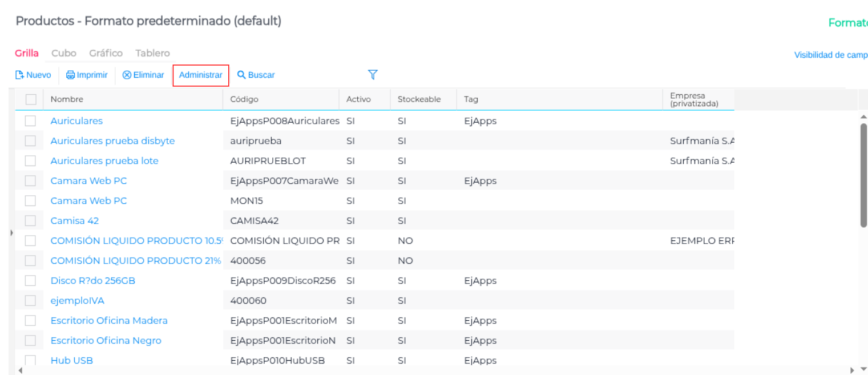
Task: Open the Auriculares product link
Action: coord(76,121)
